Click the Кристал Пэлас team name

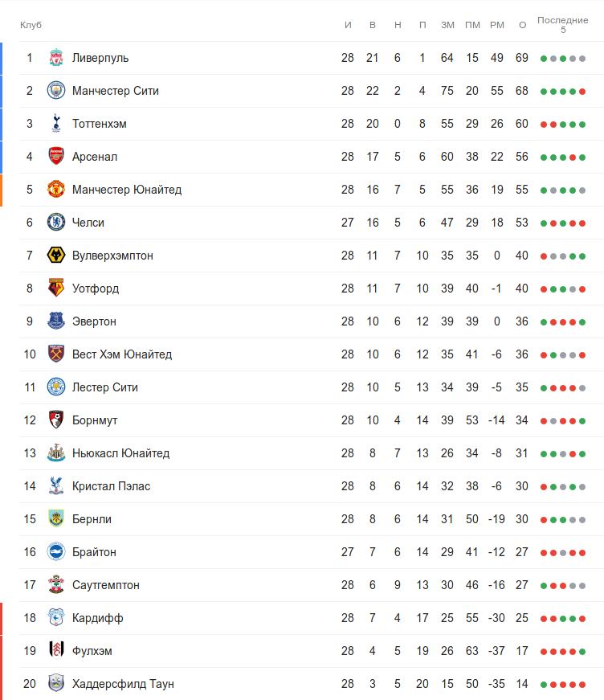click(x=111, y=486)
